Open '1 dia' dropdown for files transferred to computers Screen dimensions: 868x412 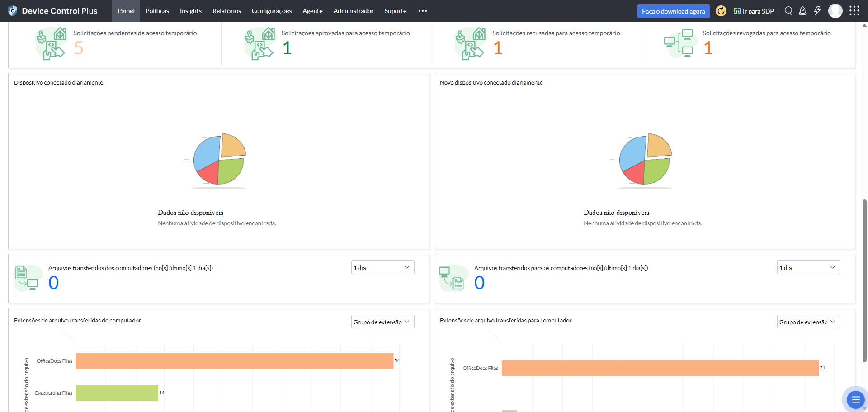[x=808, y=268]
